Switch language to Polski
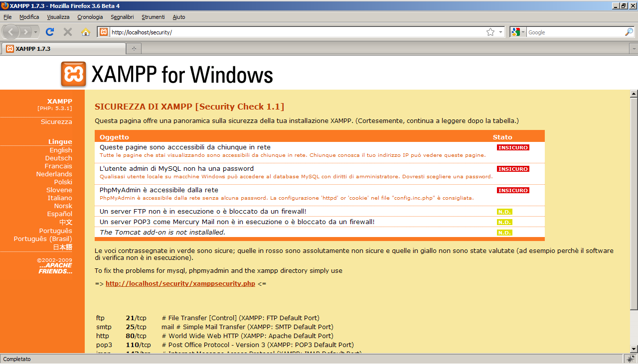The image size is (638, 364). pyautogui.click(x=63, y=182)
